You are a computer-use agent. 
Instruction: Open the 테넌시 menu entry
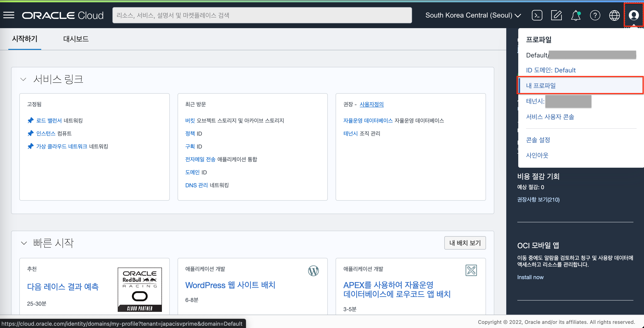click(559, 101)
